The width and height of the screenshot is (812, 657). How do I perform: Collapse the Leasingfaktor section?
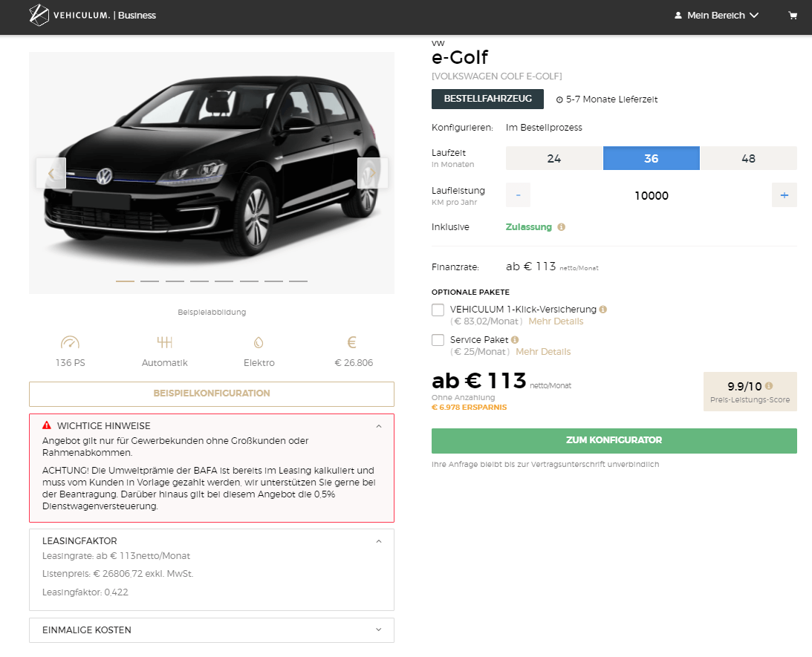379,541
